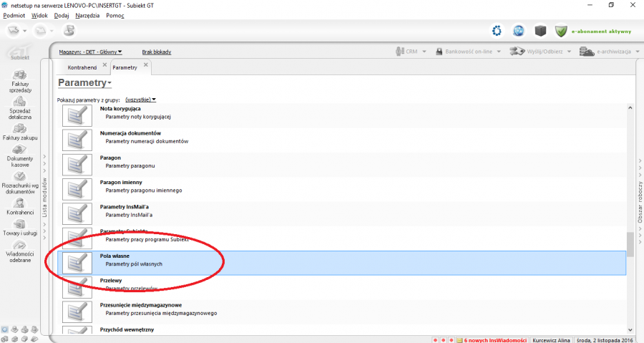Select the Przychód wewnętrzny row
This screenshot has width=644, height=343.
tap(342, 330)
